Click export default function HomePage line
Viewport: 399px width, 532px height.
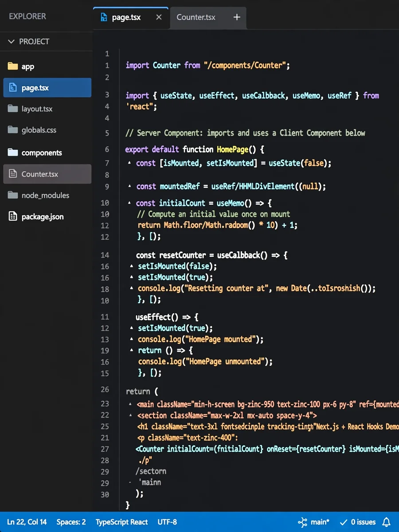click(195, 149)
